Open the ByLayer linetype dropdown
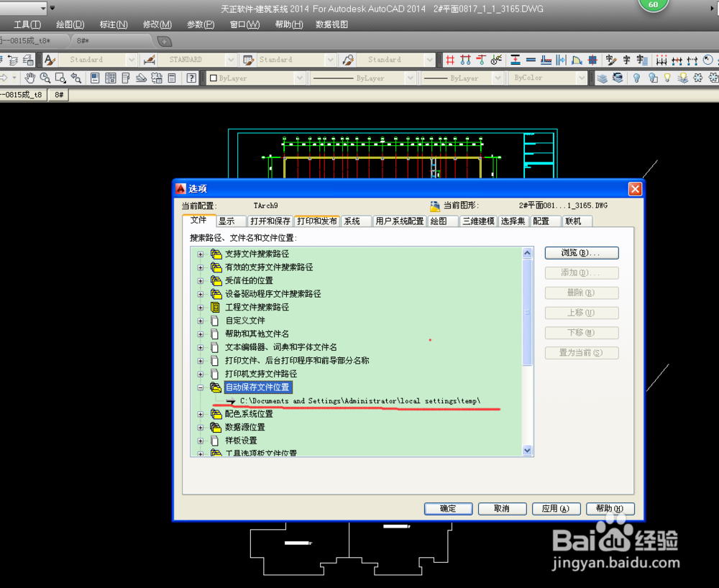Viewport: 719px width, 588px height. click(x=411, y=78)
